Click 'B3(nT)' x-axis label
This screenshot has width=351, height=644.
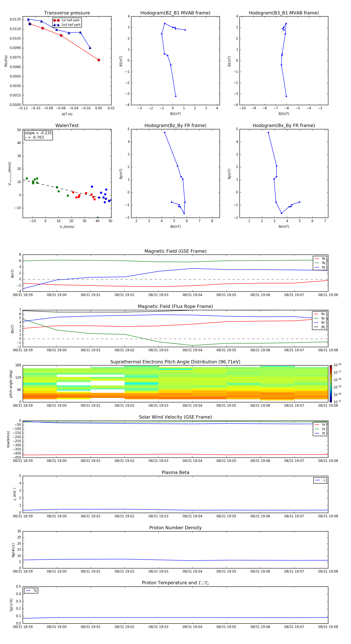pos(284,114)
